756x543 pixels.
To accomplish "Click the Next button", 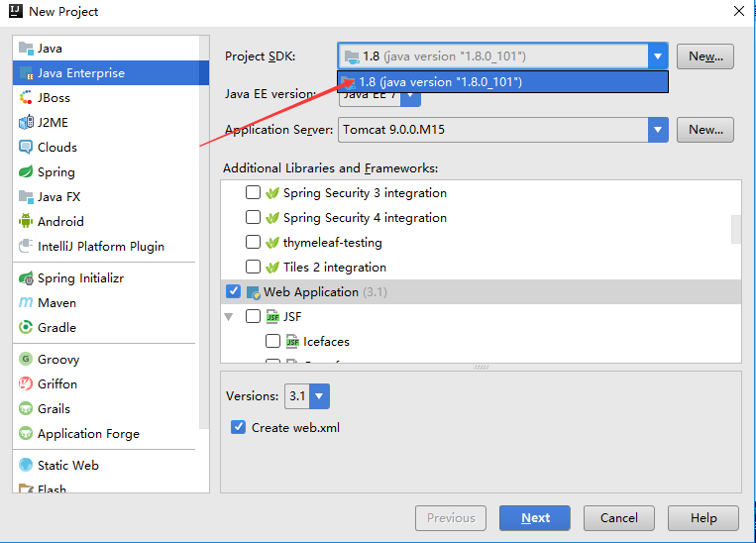I will (534, 517).
